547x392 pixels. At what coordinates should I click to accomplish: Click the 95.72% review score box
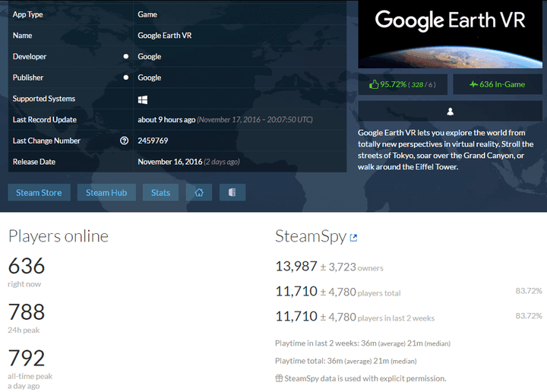click(403, 84)
